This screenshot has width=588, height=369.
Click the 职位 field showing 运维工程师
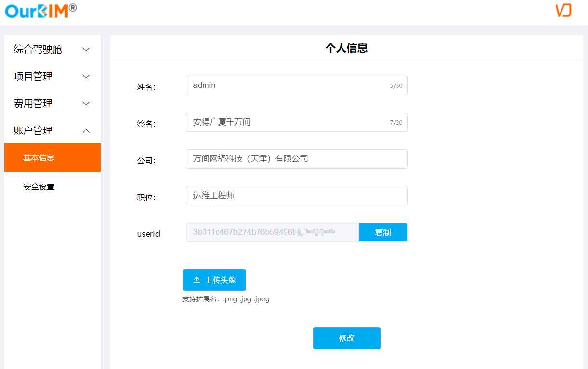(297, 196)
